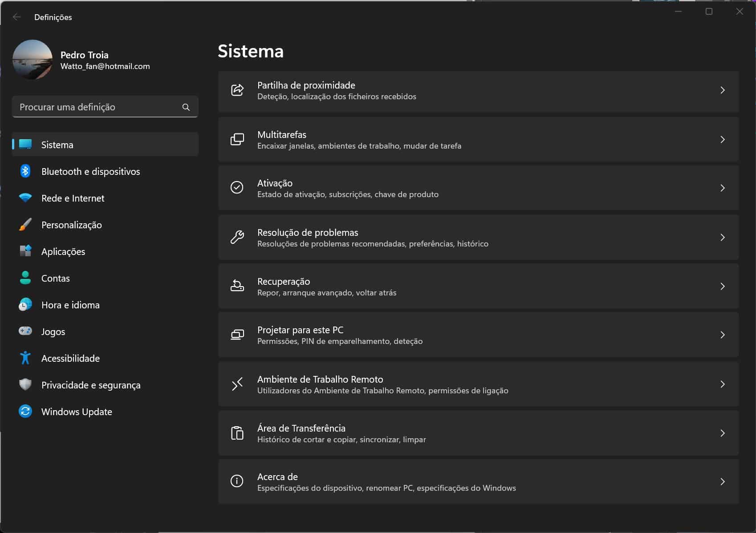756x533 pixels.
Task: Click the Wi-Fi icon for Rede e Internet
Action: click(x=25, y=198)
